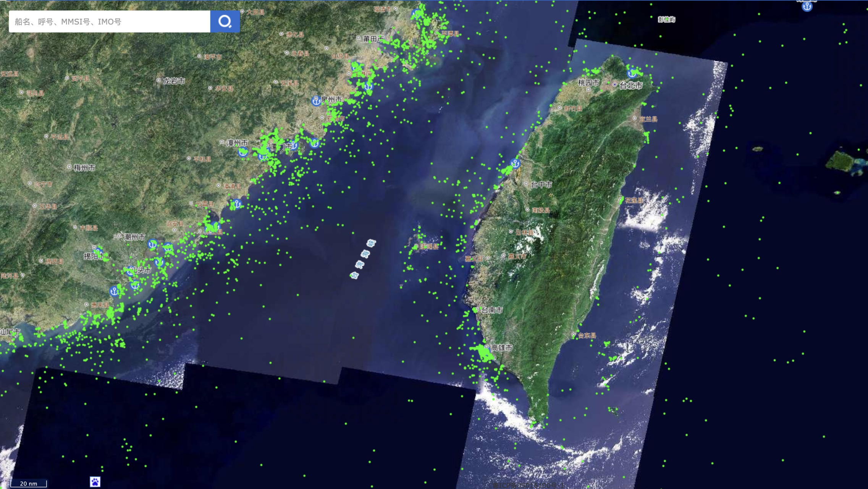Screen dimensions: 868x489
Task: Click the ship name/MMSI search field
Action: point(110,21)
